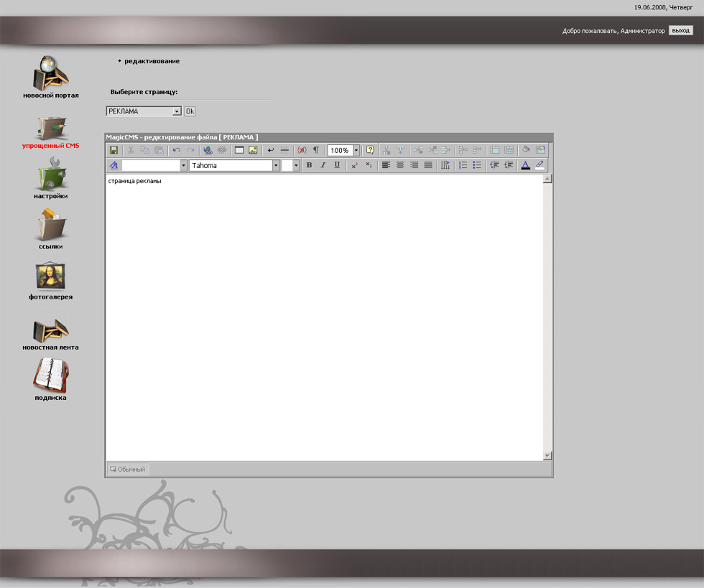Toggle underline formatting

(x=337, y=165)
